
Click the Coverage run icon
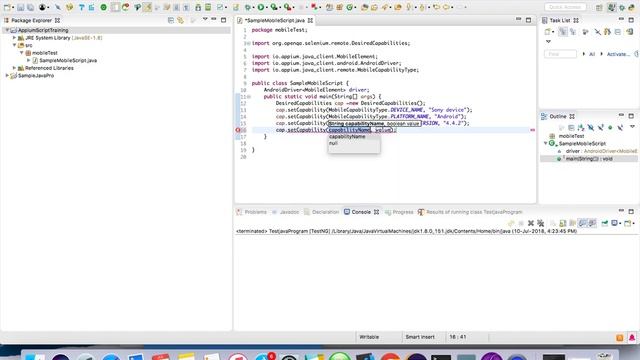(x=274, y=7)
